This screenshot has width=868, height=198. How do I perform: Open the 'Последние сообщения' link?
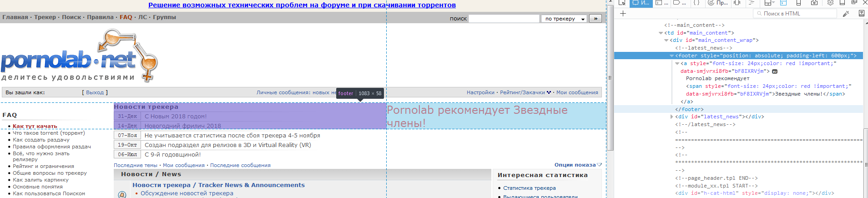[240, 165]
